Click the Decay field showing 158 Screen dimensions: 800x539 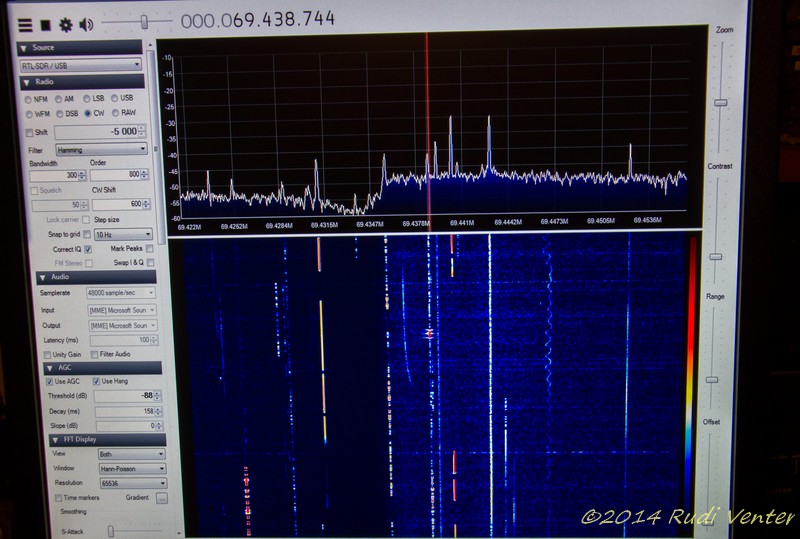click(126, 411)
